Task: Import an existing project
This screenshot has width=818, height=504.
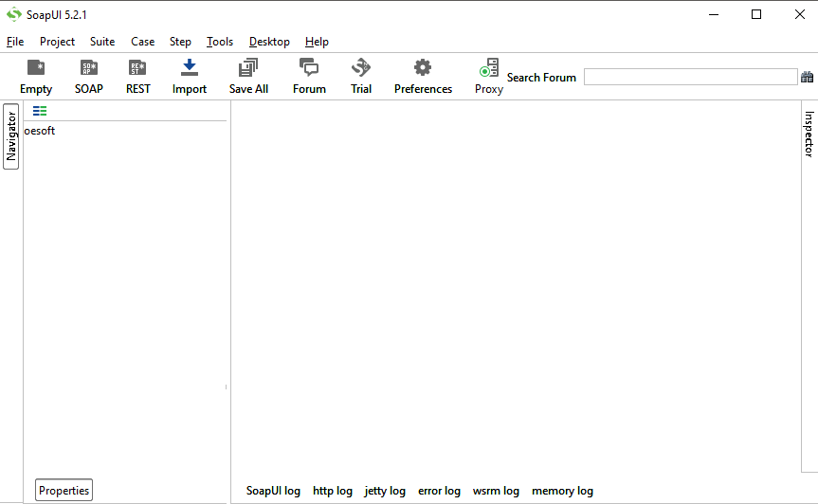Action: pyautogui.click(x=190, y=77)
